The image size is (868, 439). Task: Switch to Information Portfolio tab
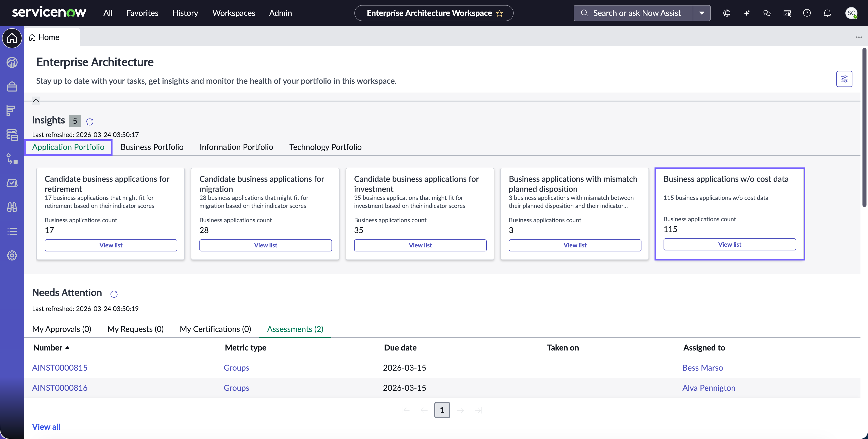[236, 147]
